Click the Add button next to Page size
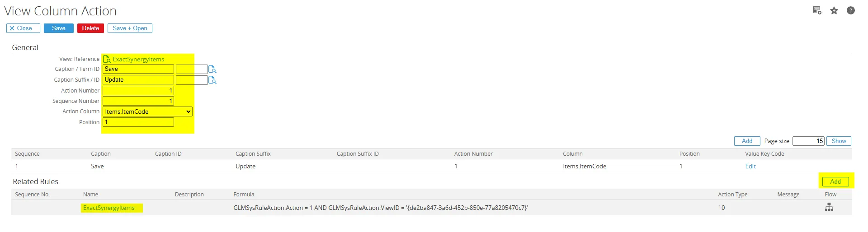 pyautogui.click(x=747, y=141)
